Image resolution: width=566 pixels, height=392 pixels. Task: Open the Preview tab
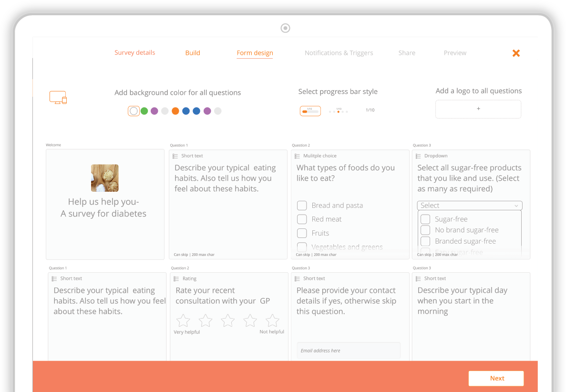(x=455, y=53)
